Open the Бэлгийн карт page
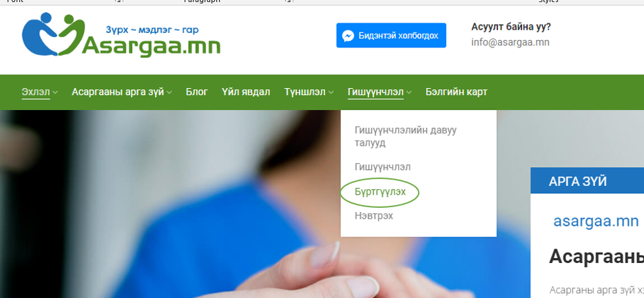The image size is (644, 298). click(x=456, y=92)
